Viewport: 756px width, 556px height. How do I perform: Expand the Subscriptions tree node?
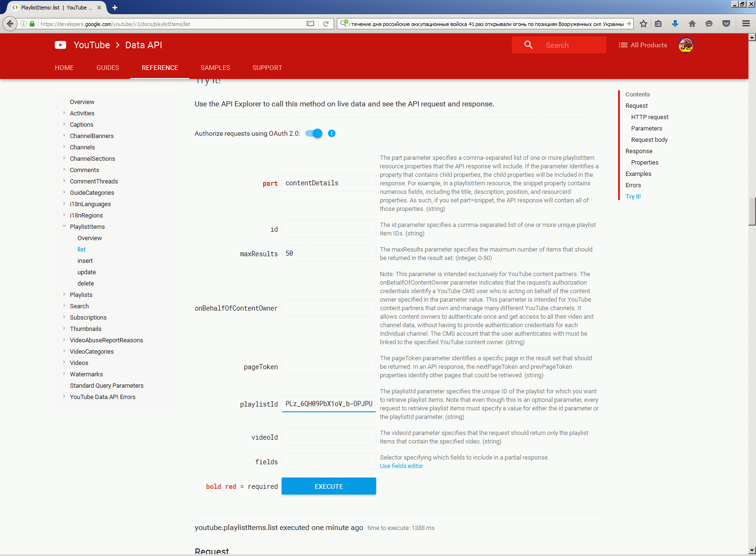[x=64, y=317]
